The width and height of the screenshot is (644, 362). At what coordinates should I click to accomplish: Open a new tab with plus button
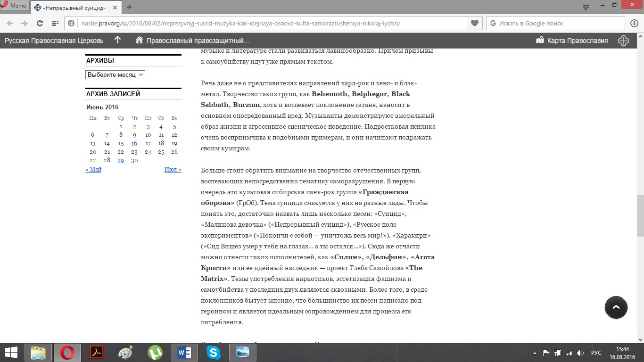click(129, 7)
